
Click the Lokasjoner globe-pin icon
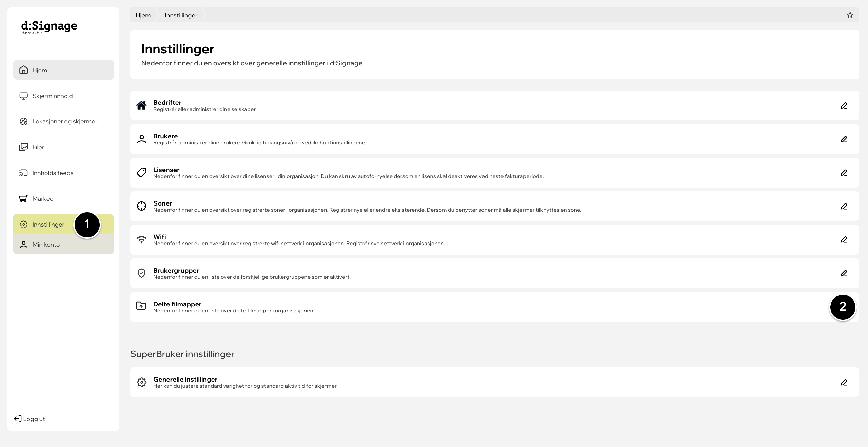23,121
